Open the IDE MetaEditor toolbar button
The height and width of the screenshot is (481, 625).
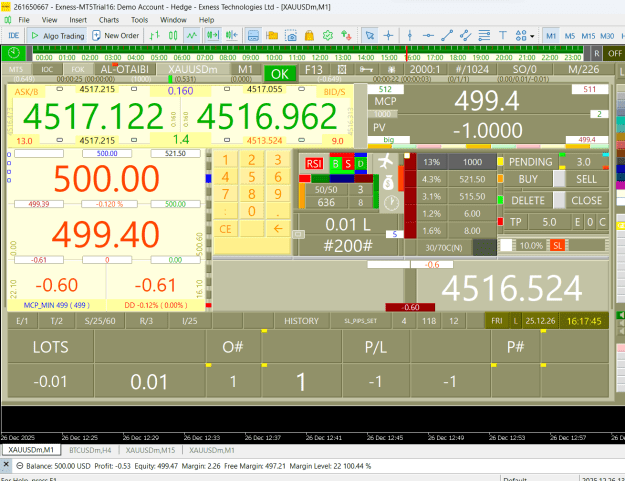click(x=14, y=35)
